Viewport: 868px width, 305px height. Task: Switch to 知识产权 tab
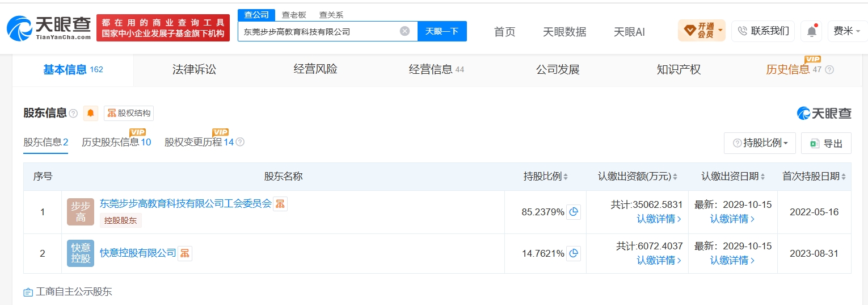point(679,70)
